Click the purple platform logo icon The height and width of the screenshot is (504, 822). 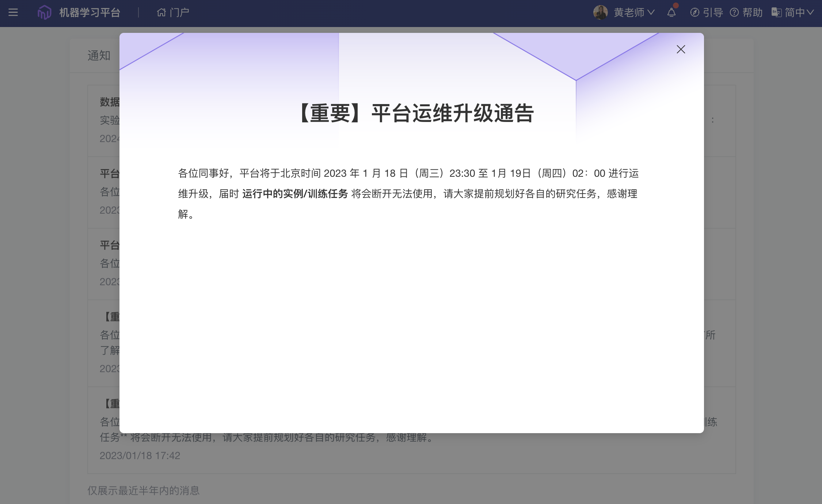click(44, 13)
